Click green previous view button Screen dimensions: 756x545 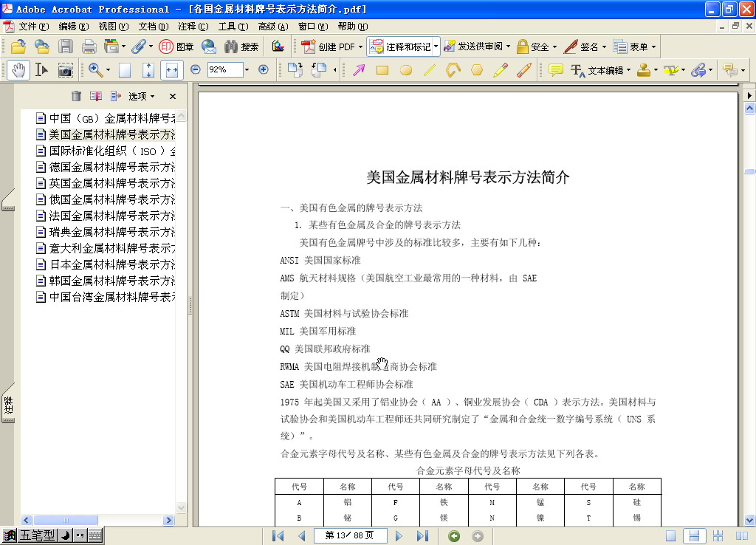(454, 536)
